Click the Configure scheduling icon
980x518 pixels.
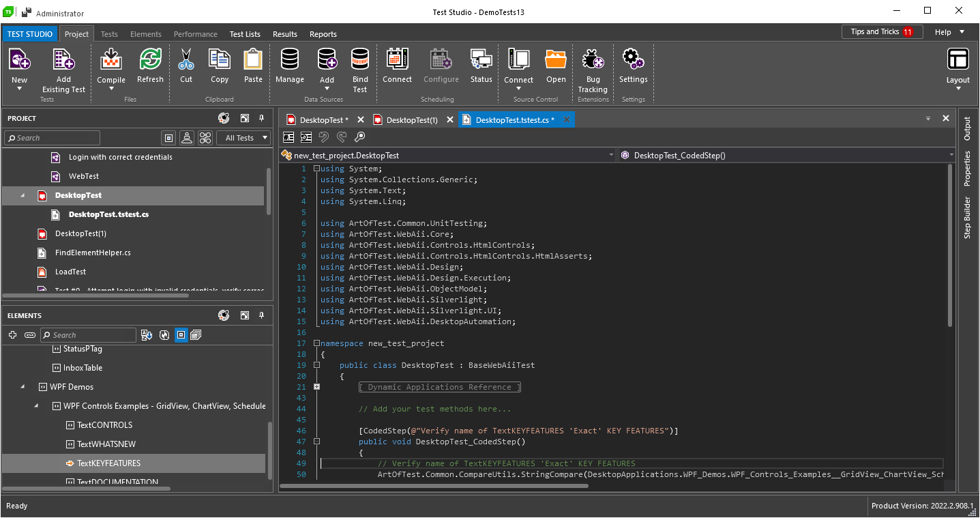click(441, 59)
